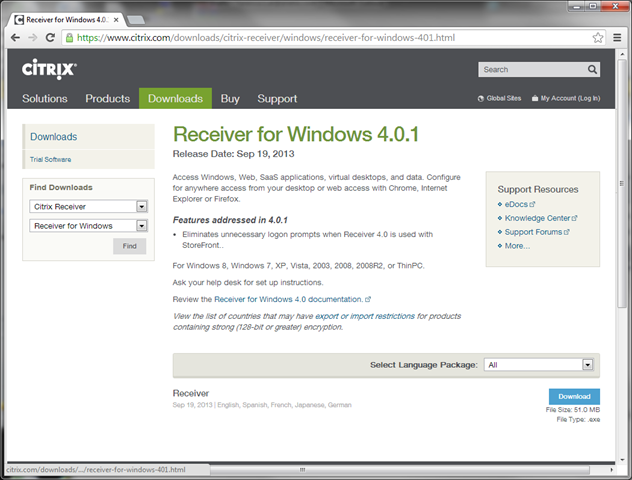Image resolution: width=632 pixels, height=480 pixels.
Task: Open the Knowledge Center link
Action: point(537,218)
